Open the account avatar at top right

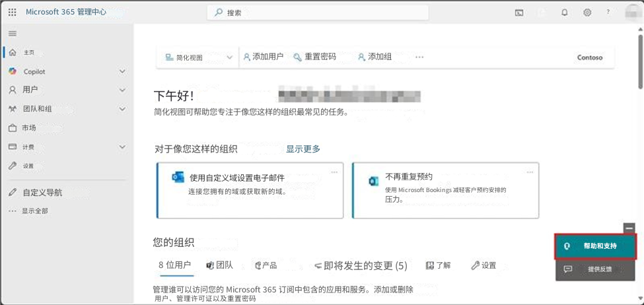click(x=633, y=13)
